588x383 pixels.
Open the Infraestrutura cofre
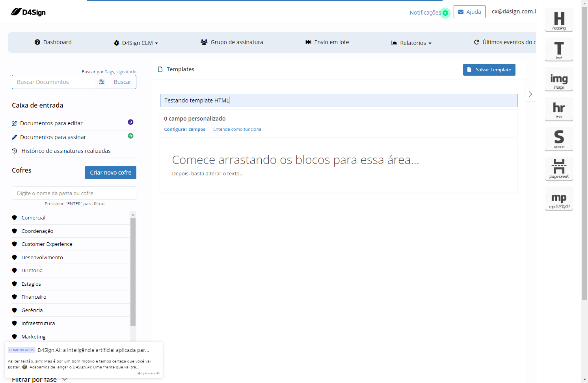[38, 323]
